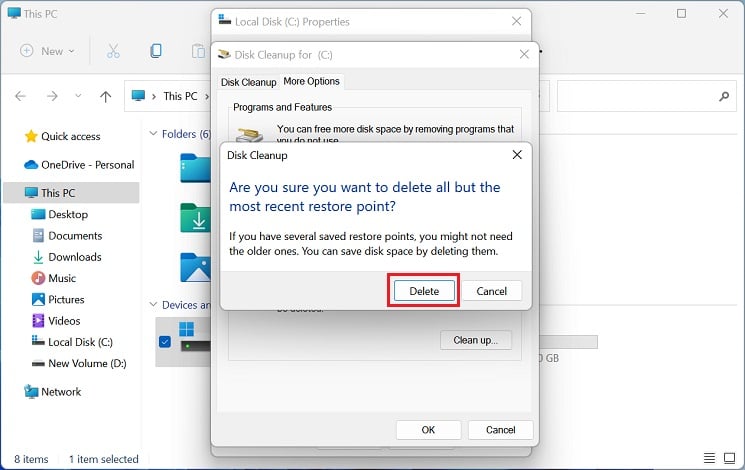Click the Downloads folder icon in content pane
Viewport: 745px width, 470px height.
(x=195, y=218)
